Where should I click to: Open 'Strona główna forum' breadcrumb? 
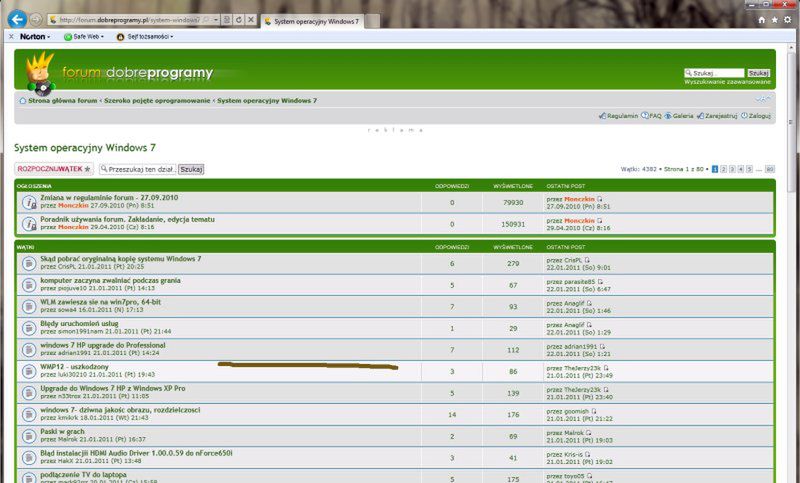click(x=62, y=100)
